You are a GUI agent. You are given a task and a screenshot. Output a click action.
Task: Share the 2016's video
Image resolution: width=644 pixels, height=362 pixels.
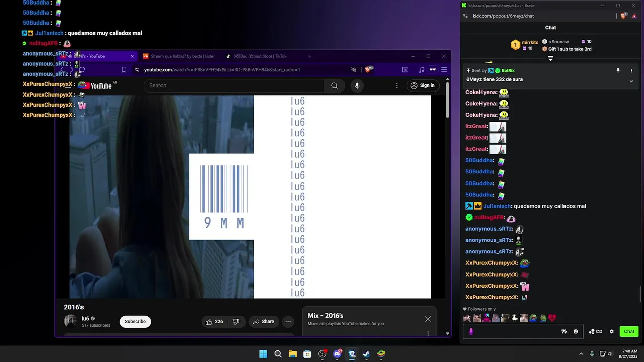(x=263, y=322)
